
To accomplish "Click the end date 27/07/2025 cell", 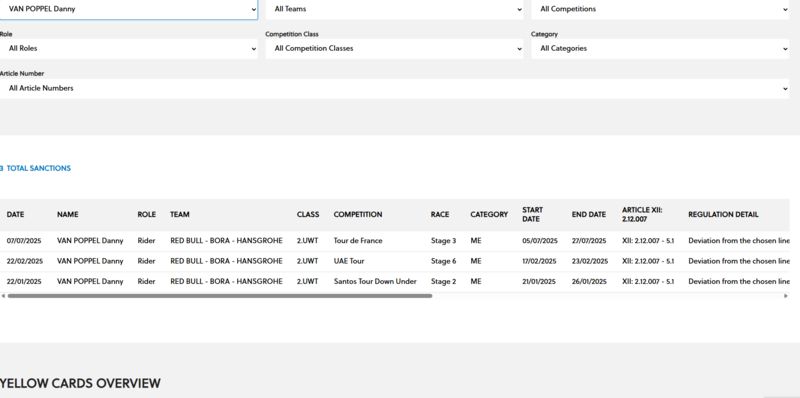I will [x=589, y=241].
